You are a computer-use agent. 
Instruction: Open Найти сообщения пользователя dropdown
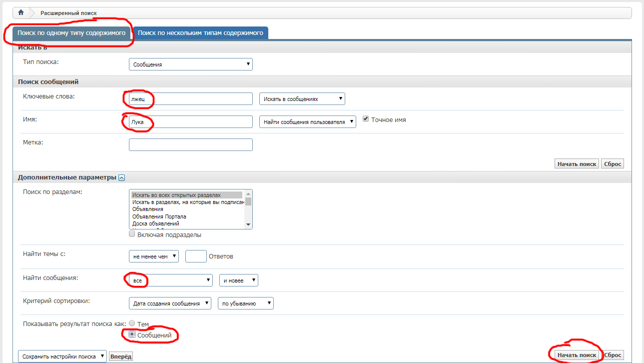click(x=308, y=122)
